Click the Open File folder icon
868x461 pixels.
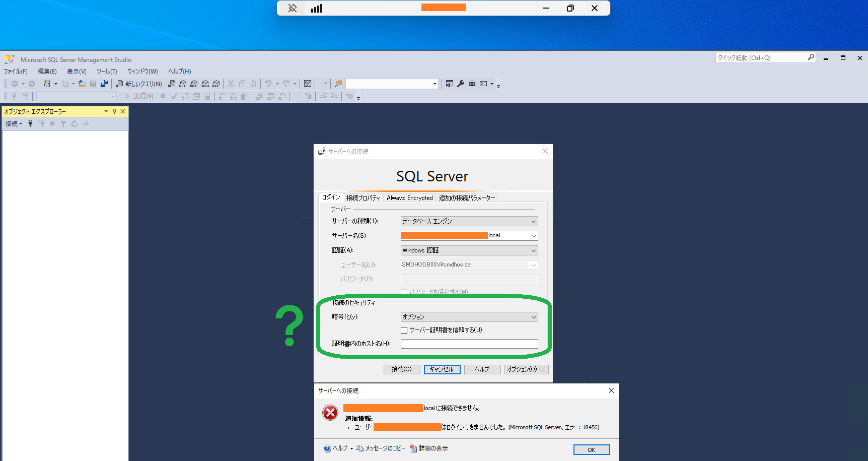(x=82, y=84)
